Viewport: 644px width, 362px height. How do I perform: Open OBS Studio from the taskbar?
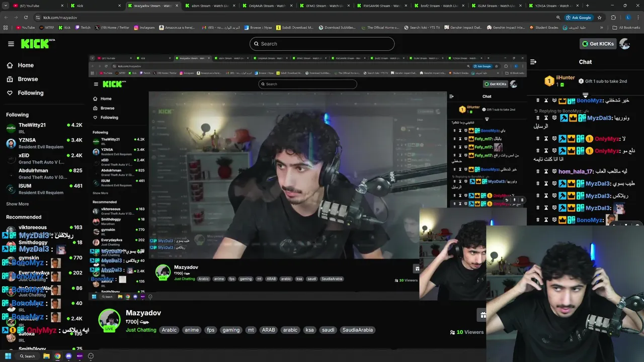coord(91,356)
